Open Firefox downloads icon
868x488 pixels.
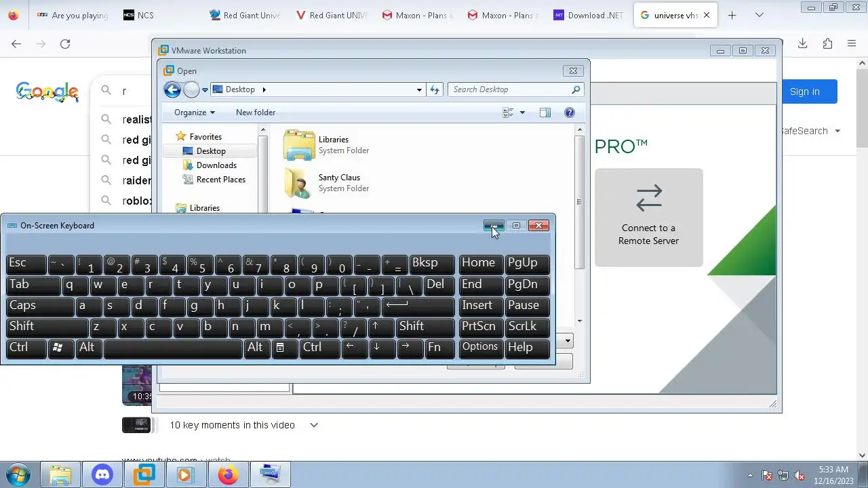coord(802,43)
